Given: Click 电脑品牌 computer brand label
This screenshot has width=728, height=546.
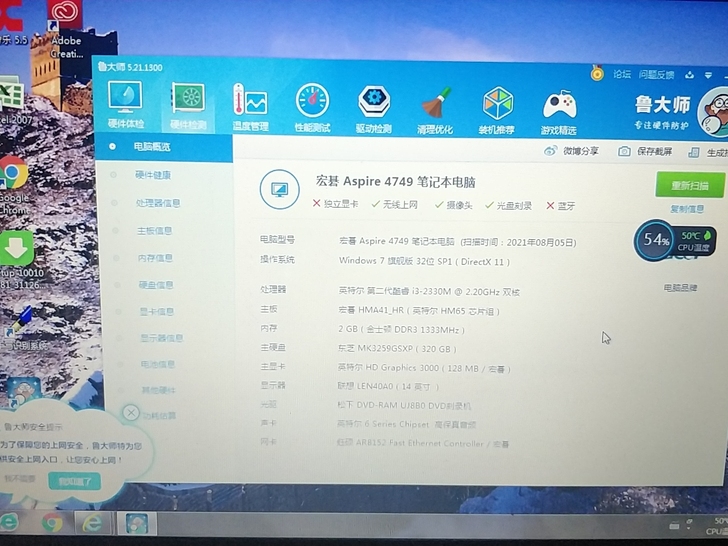Looking at the screenshot, I should [x=680, y=288].
